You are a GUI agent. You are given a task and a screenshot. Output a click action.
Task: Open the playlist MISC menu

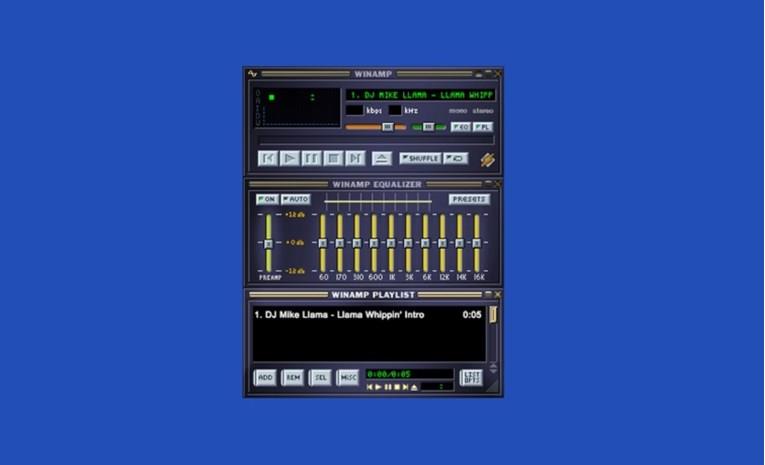(348, 377)
